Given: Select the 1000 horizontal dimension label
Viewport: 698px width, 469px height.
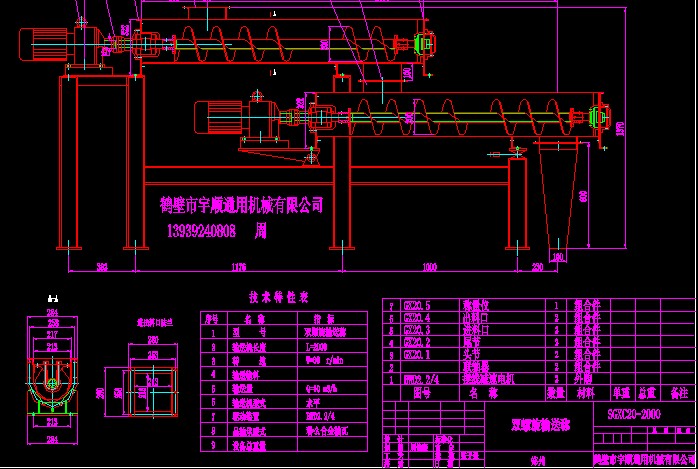Looking at the screenshot, I should pos(430,267).
